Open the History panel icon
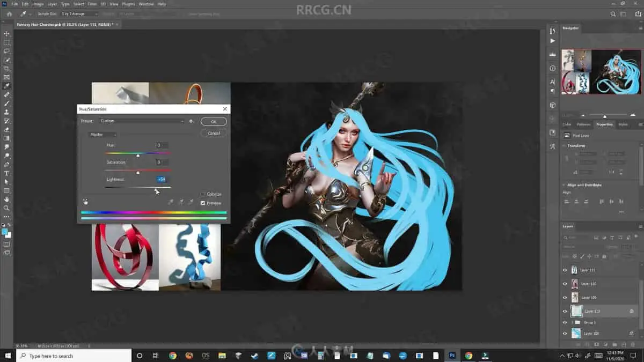Viewport: 644px width, 362px height. coord(553,31)
